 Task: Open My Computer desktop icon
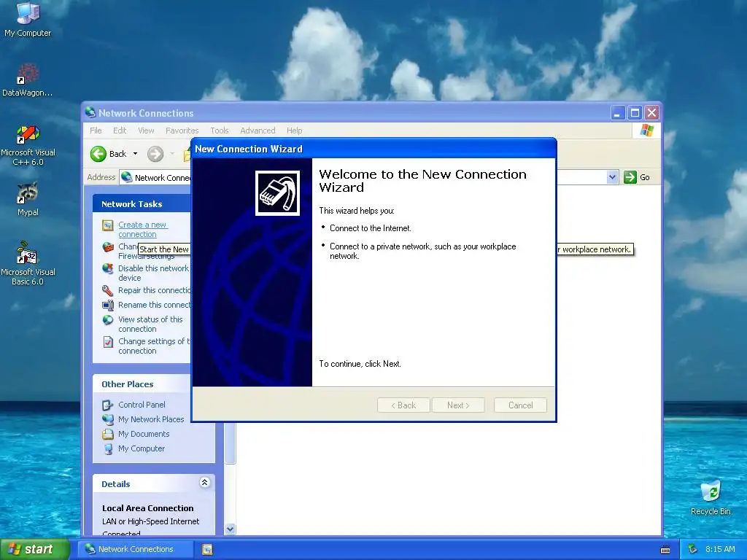(x=28, y=19)
